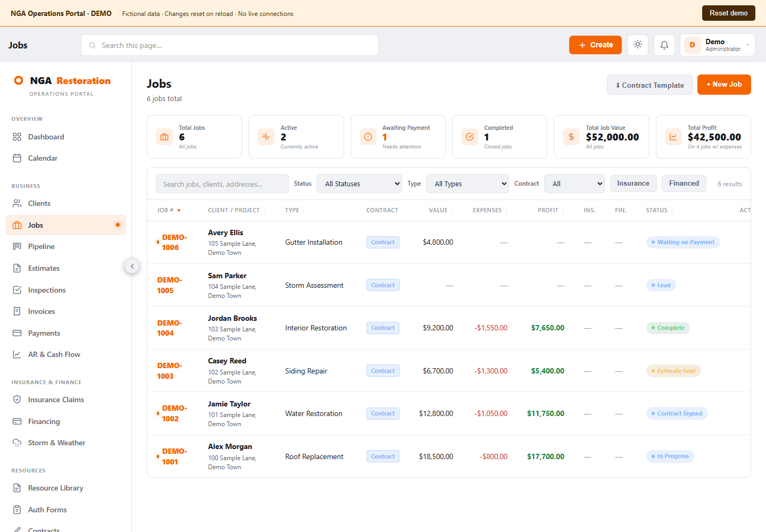Click the Search this page field
766x532 pixels.
point(230,45)
